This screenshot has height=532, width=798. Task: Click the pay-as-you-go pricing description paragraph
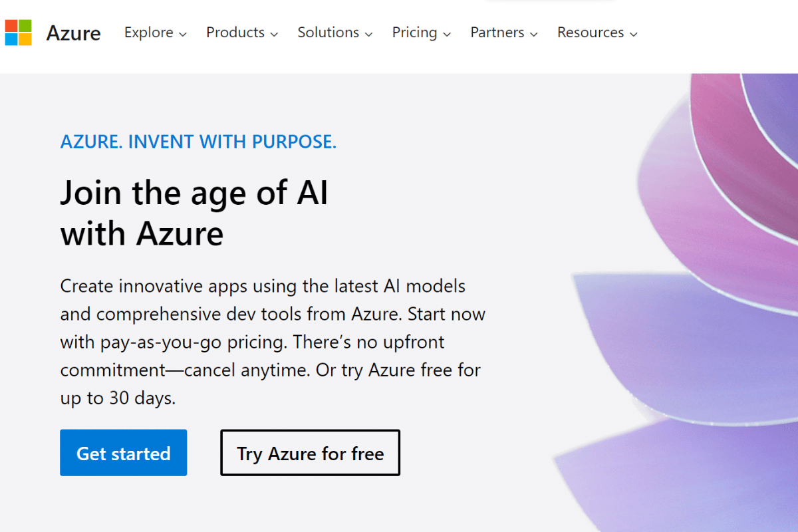pyautogui.click(x=273, y=342)
